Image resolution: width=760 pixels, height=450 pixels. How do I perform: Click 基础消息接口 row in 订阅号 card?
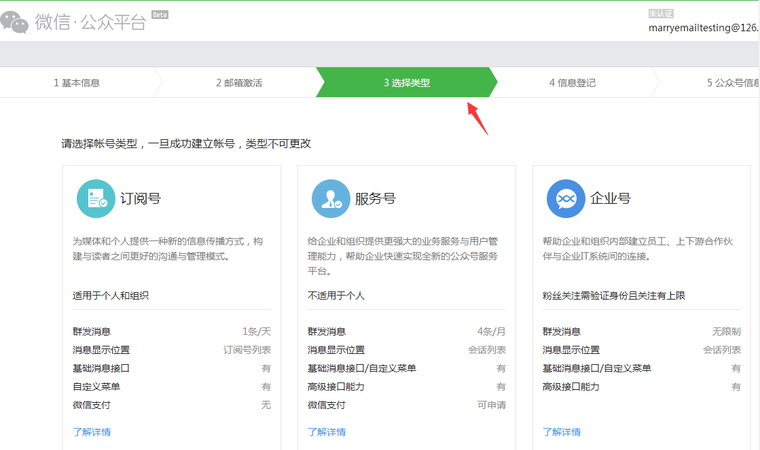point(172,369)
